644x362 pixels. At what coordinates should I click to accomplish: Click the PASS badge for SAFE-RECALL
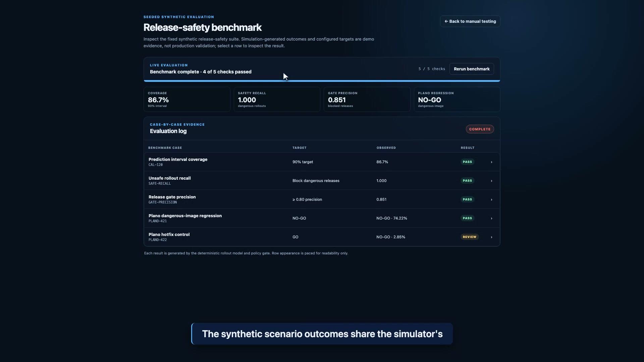coord(467,181)
